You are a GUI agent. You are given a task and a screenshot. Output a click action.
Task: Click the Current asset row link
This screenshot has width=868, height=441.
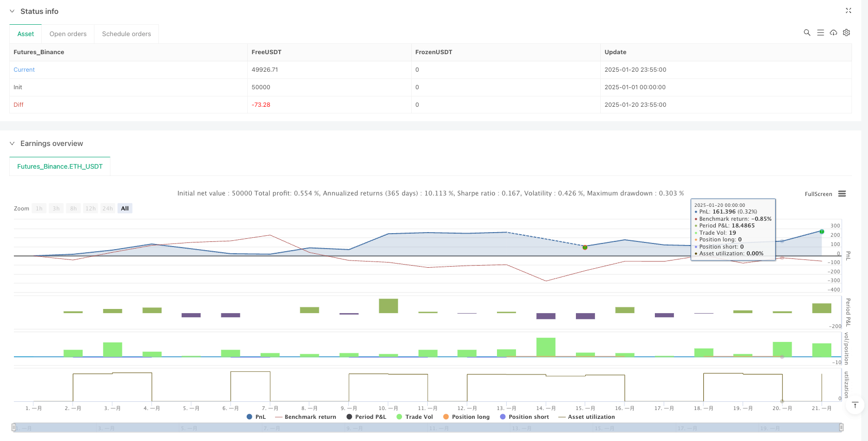click(x=24, y=70)
